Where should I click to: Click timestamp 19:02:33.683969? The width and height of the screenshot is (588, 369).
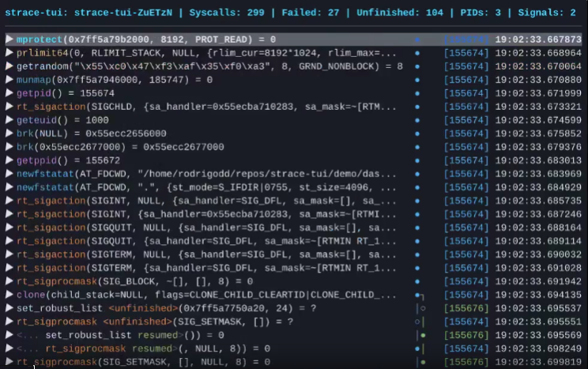(538, 174)
